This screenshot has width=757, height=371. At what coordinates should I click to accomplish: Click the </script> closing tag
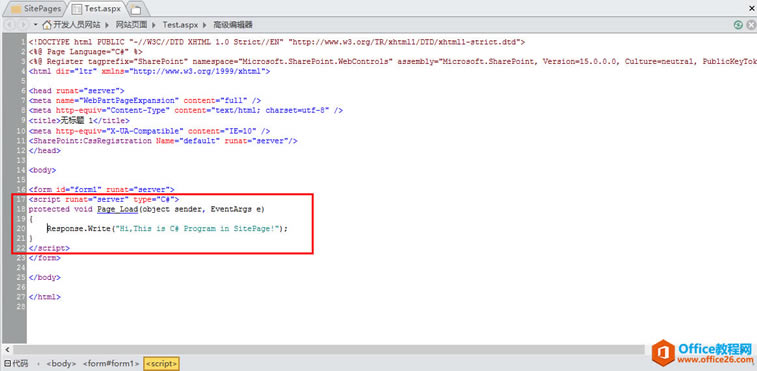coord(49,248)
